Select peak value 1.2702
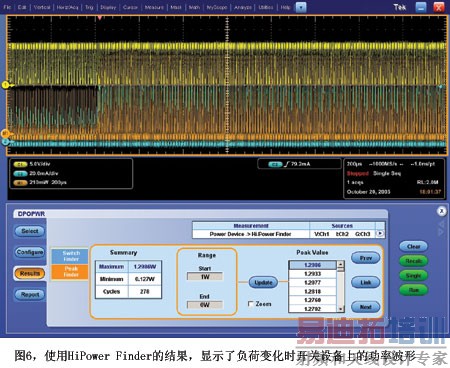The image size is (450, 368). tap(313, 309)
